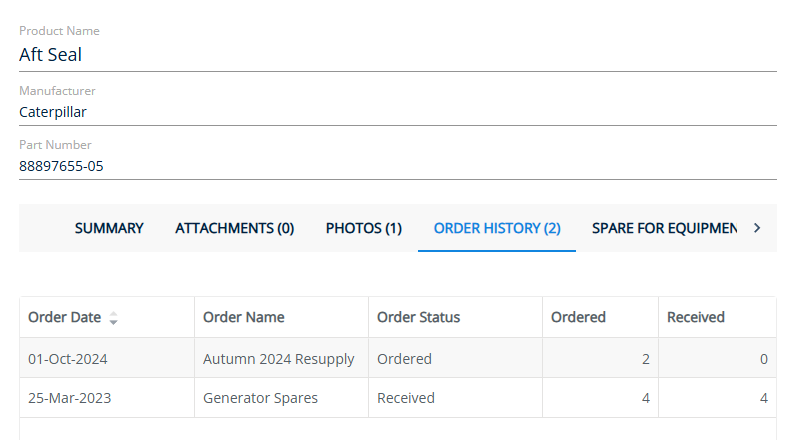
Task: Click the 01-Oct-2024 order date cell
Action: coord(69,358)
